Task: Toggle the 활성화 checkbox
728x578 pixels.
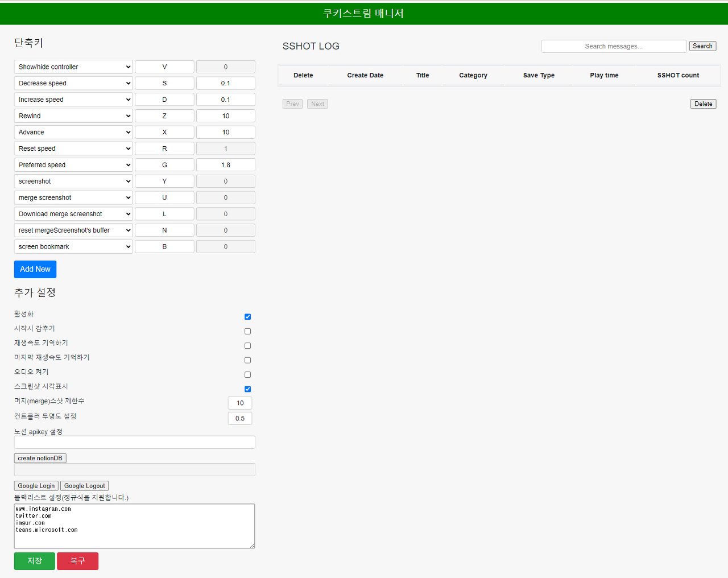Action: coord(247,317)
